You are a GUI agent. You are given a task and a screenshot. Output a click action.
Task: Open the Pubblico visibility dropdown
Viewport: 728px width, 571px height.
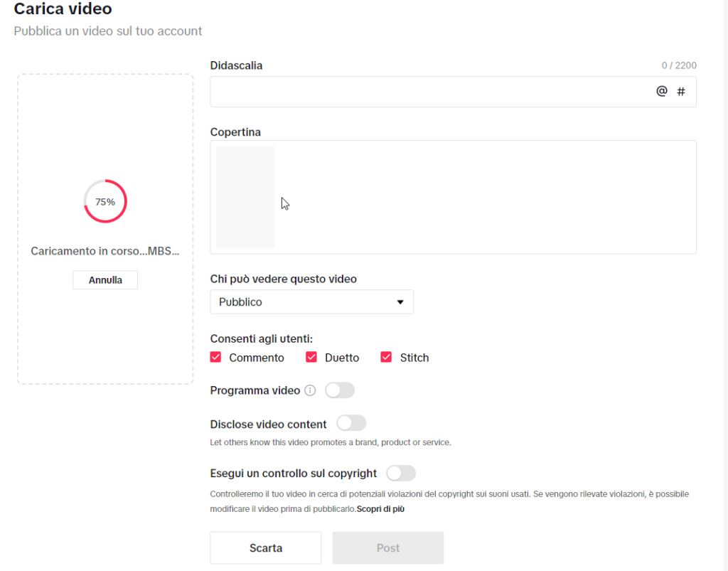pyautogui.click(x=311, y=302)
